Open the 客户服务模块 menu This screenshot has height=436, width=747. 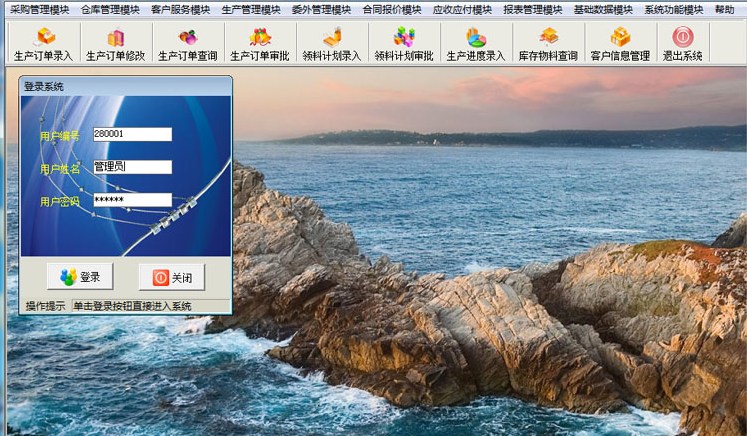(x=181, y=10)
